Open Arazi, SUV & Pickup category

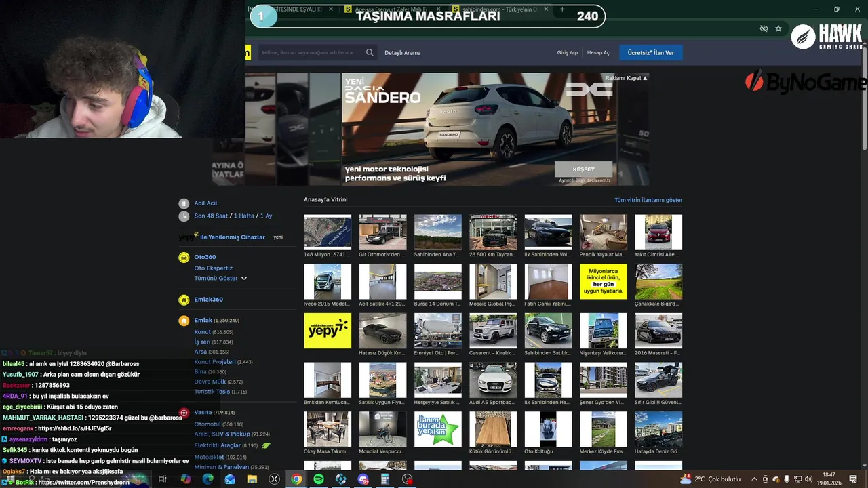pyautogui.click(x=222, y=434)
